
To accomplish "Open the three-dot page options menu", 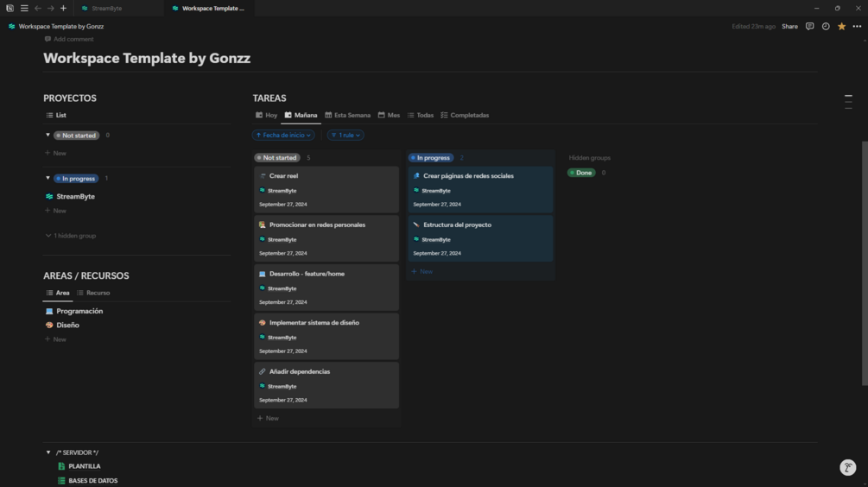I will (857, 27).
